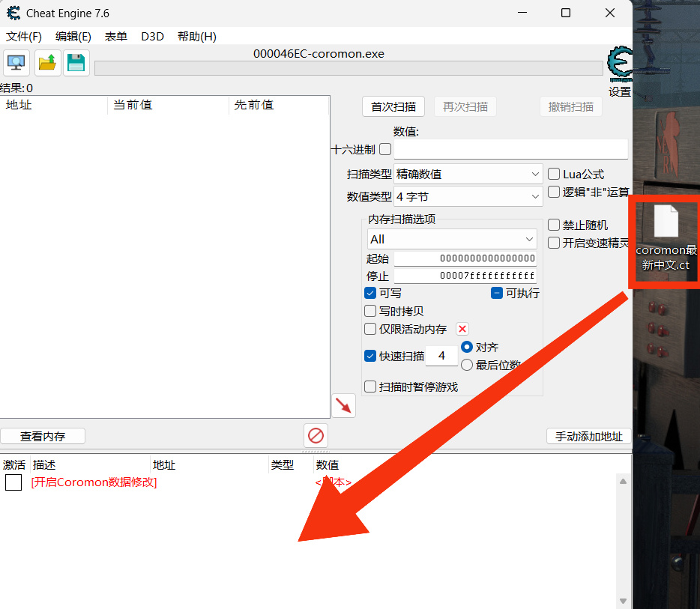Viewport: 700px width, 609px height.
Task: Click the 激活 column header
Action: coord(14,465)
